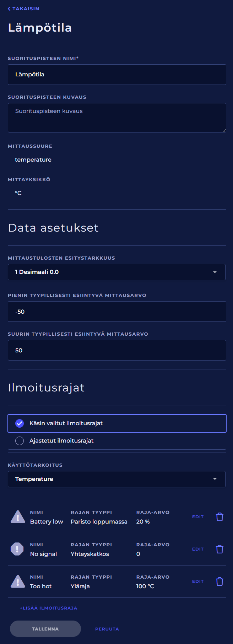Expand the Käyttötarkoitus Temperature dropdown
The image size is (233, 644).
pos(116,479)
